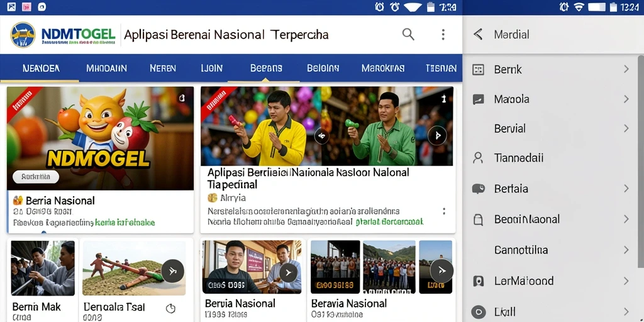
Task: Click the NDMOGEL mascot banner image
Action: [100, 138]
